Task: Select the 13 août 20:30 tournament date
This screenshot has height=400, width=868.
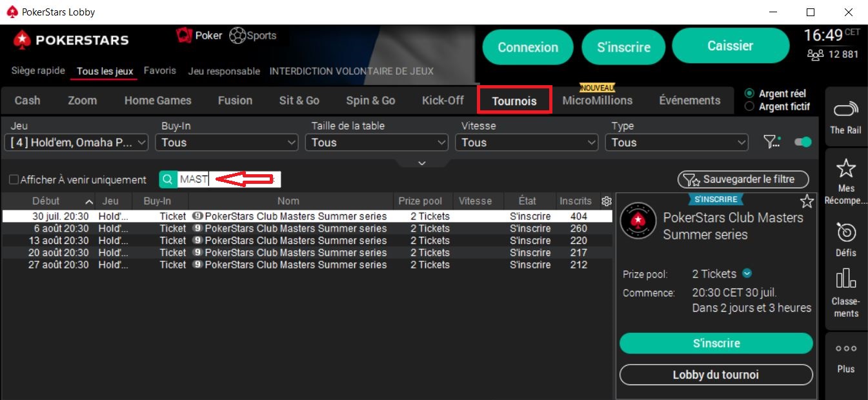Action: pyautogui.click(x=59, y=241)
